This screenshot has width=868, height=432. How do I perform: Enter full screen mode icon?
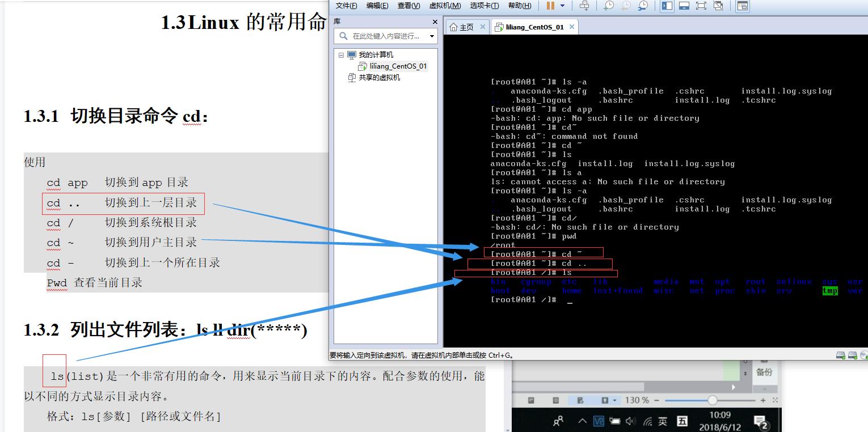point(701,6)
